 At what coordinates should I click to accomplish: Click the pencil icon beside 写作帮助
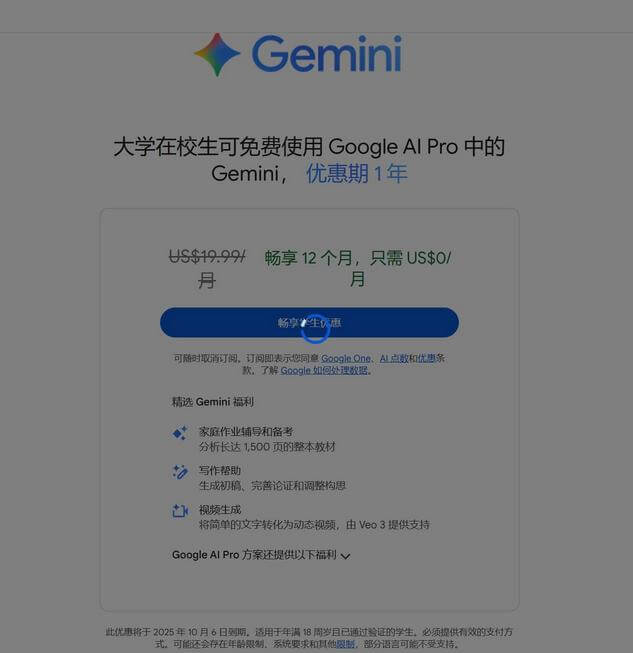tap(180, 472)
